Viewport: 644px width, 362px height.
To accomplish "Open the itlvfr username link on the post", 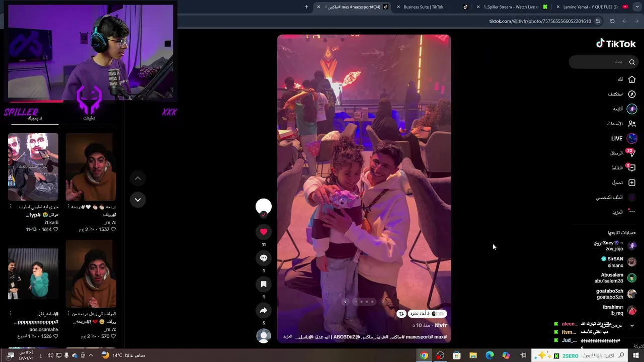I will click(x=440, y=325).
